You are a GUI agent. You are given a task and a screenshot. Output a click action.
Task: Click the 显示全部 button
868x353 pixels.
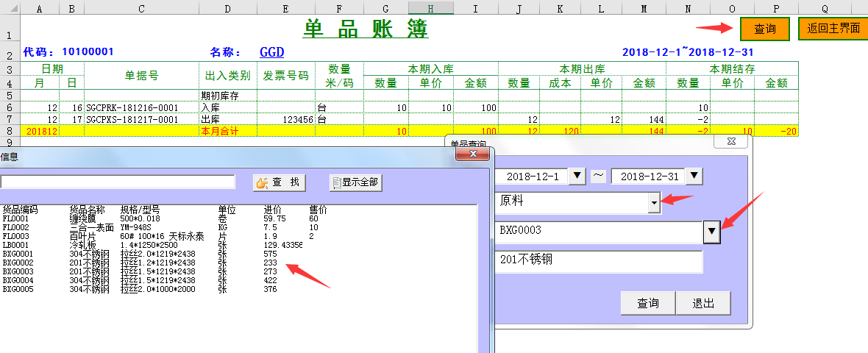[355, 182]
